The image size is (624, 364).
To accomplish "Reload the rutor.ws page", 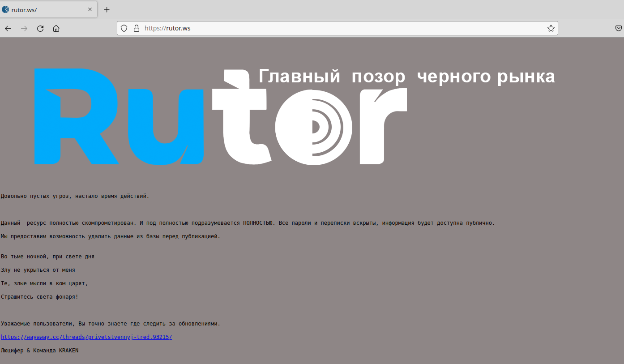I will point(40,29).
